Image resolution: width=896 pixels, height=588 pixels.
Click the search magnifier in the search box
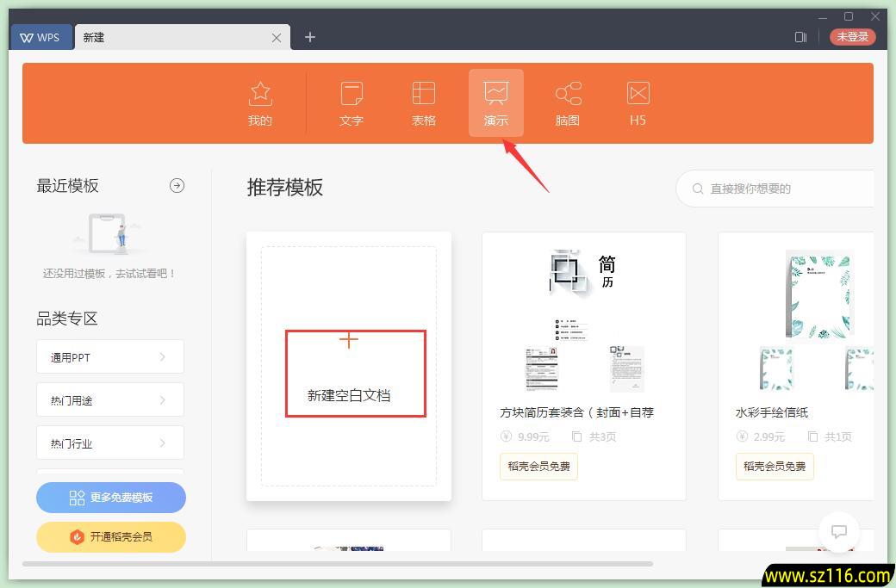(698, 189)
